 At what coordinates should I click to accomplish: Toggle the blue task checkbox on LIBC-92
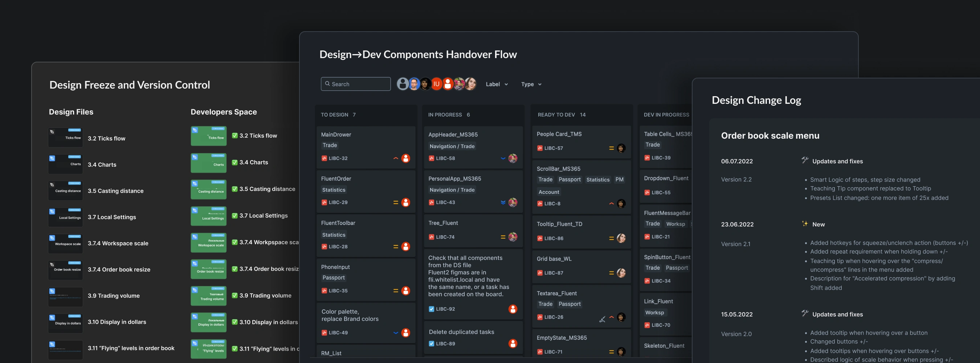point(432,309)
